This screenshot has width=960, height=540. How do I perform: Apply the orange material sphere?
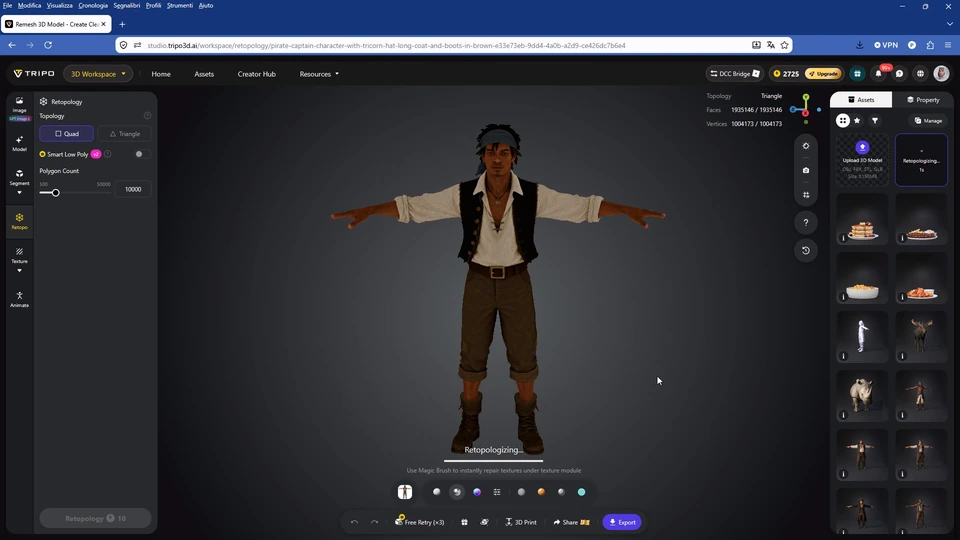click(541, 492)
